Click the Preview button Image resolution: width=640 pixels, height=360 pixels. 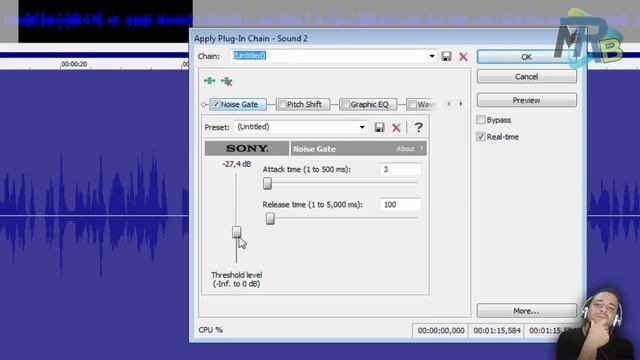click(527, 100)
